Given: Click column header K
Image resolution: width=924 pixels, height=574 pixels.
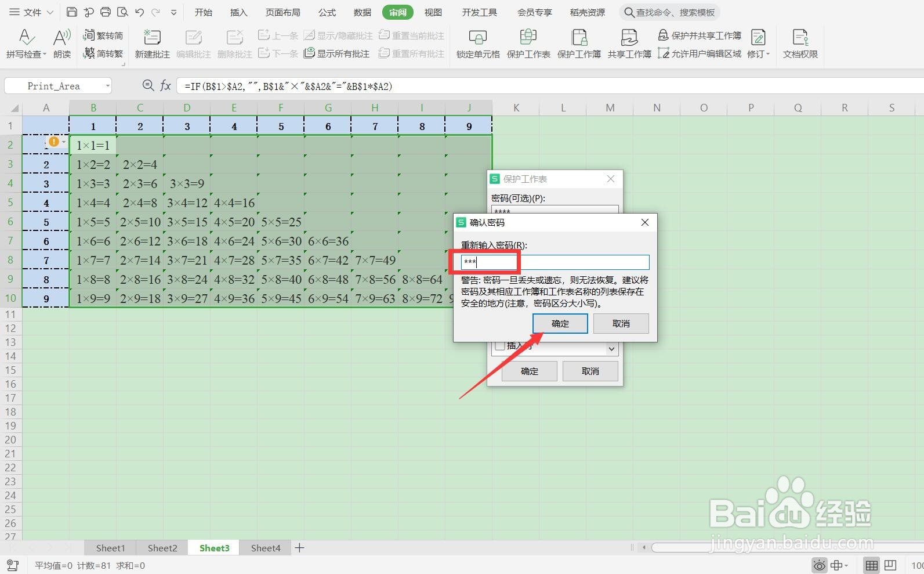Looking at the screenshot, I should (516, 107).
